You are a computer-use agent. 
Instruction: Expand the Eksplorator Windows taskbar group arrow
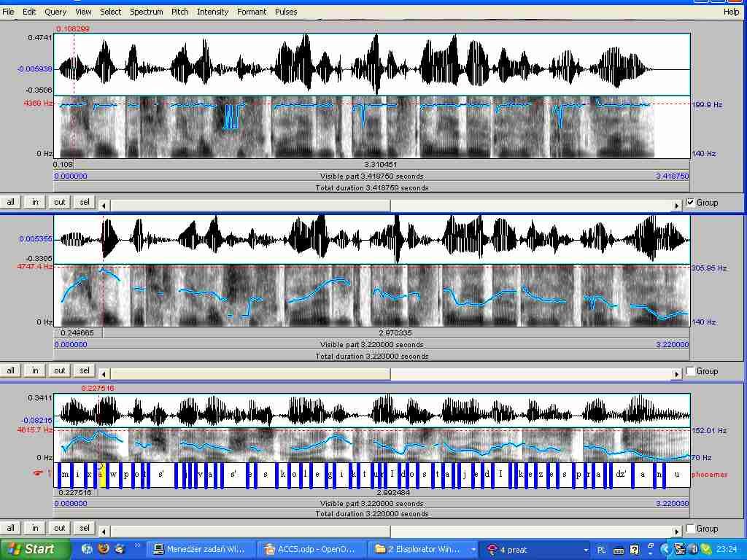473,550
